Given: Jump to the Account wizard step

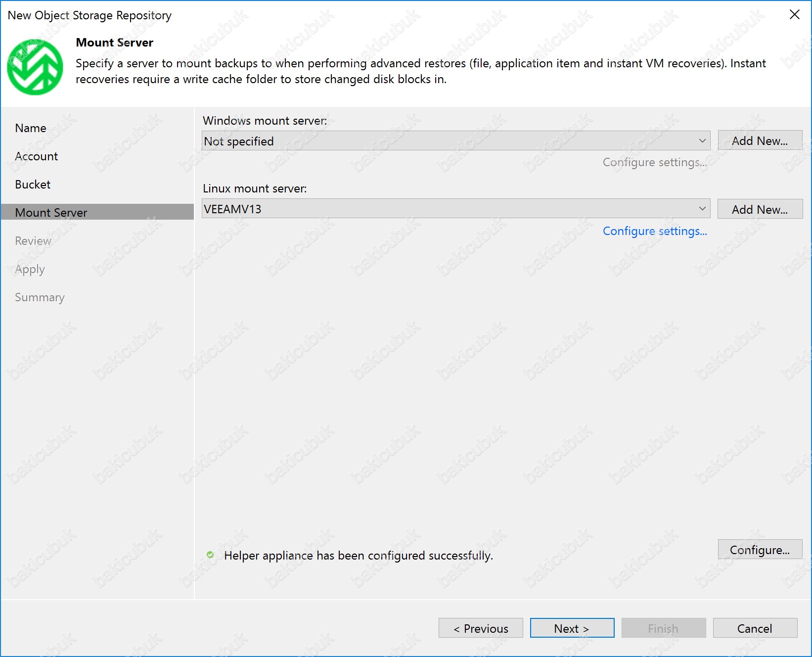Looking at the screenshot, I should 37,156.
